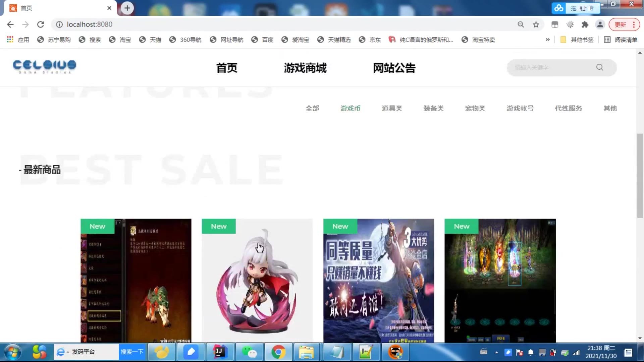Viewport: 644px width, 362px height.
Task: Select the 其他 category filter
Action: click(x=610, y=108)
